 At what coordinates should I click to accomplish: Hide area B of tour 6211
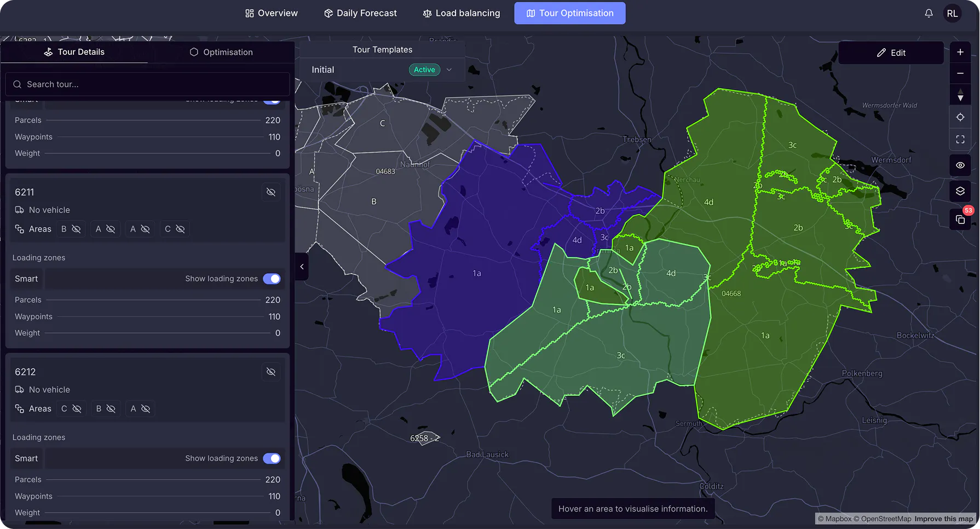(x=76, y=229)
